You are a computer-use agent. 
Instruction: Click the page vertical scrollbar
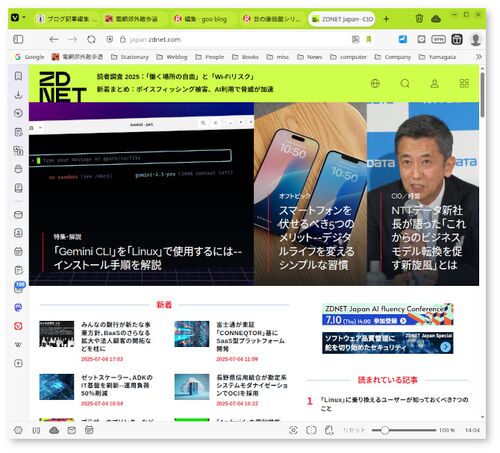pyautogui.click(x=482, y=95)
